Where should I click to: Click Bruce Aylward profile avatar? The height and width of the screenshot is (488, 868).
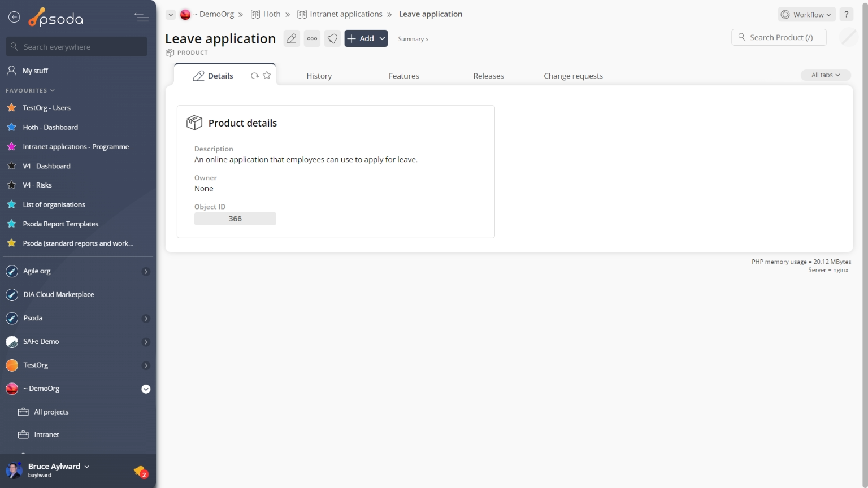pyautogui.click(x=14, y=470)
